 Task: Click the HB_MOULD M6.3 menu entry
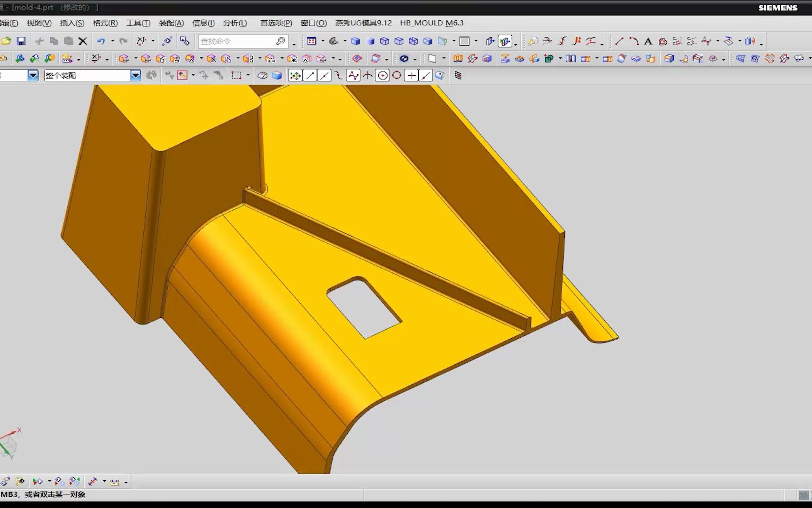point(431,23)
